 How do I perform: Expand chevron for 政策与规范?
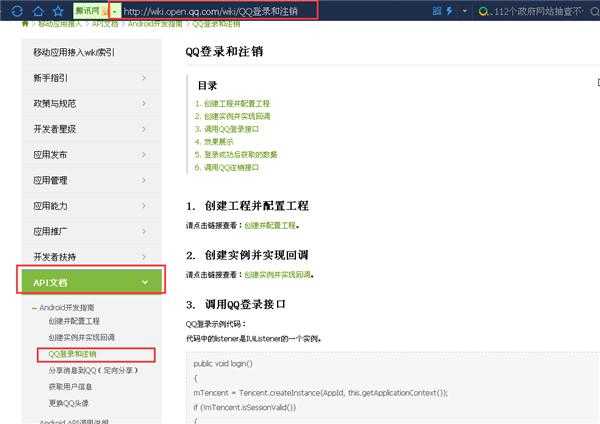[144, 104]
